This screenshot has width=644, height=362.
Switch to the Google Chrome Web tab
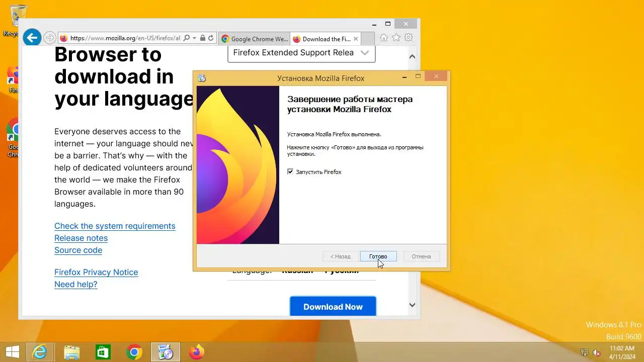255,39
